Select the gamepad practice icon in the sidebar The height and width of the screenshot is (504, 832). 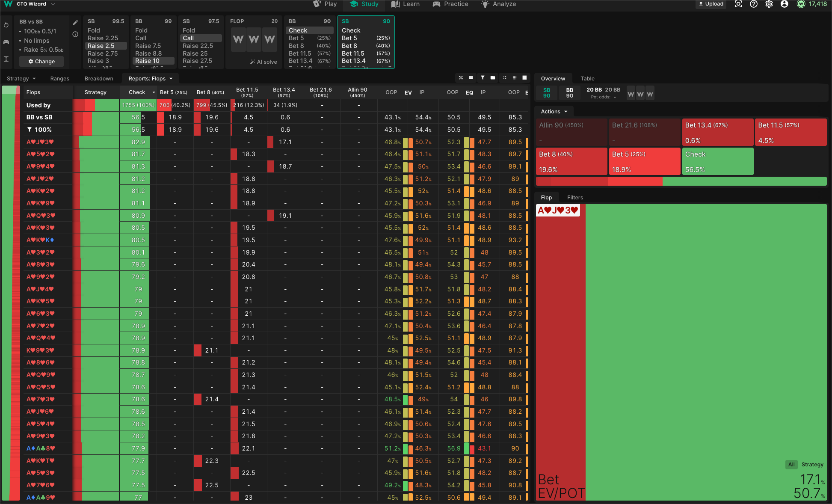click(x=6, y=42)
